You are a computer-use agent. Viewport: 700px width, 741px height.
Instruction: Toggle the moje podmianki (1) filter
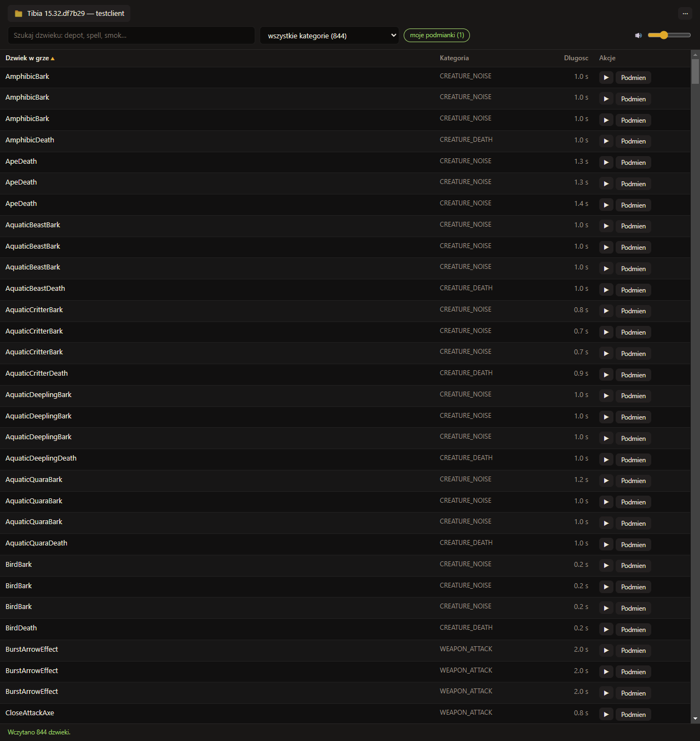coord(437,35)
